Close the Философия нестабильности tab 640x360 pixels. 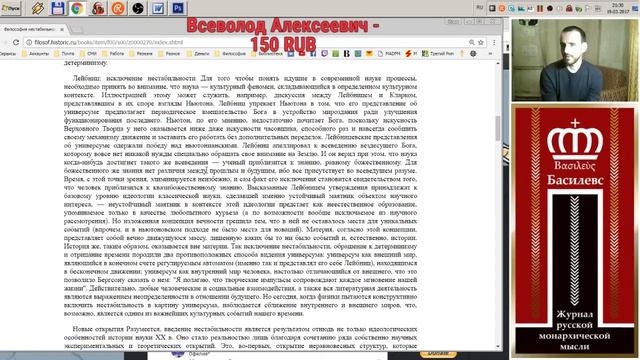point(62,29)
